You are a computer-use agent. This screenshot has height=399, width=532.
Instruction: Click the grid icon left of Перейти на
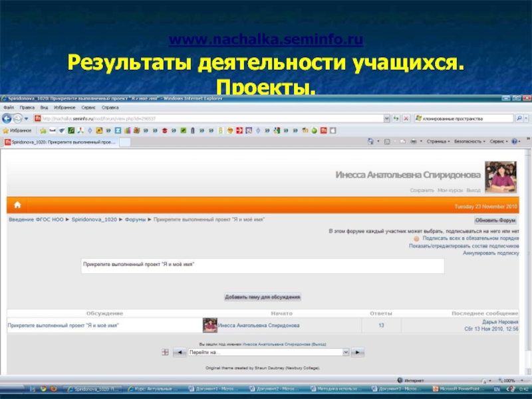[165, 352]
